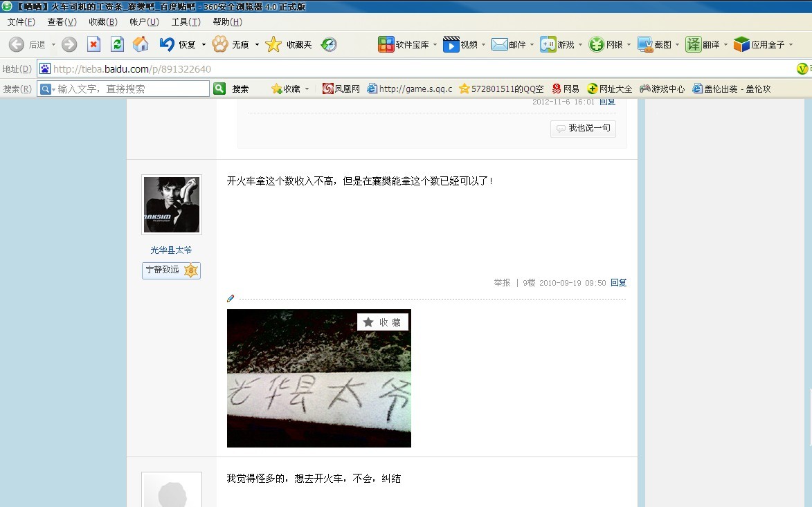Stop loading with the red X icon
The height and width of the screenshot is (507, 812).
(x=93, y=44)
